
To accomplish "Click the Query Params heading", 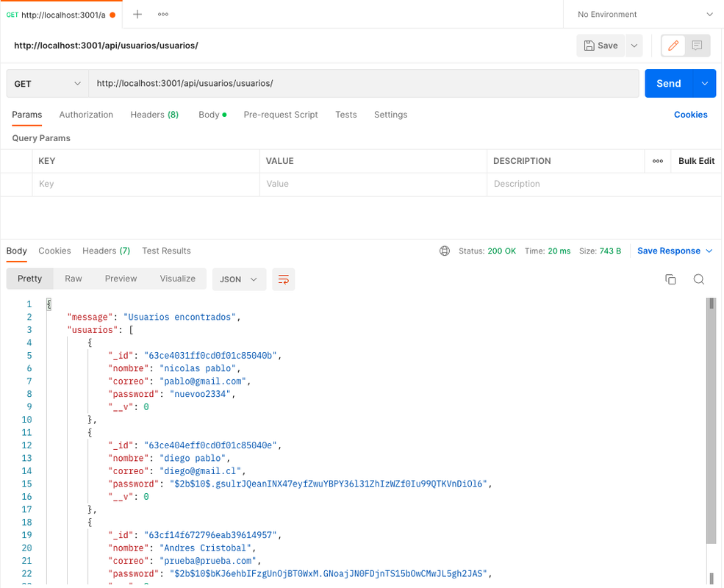I will (x=41, y=138).
